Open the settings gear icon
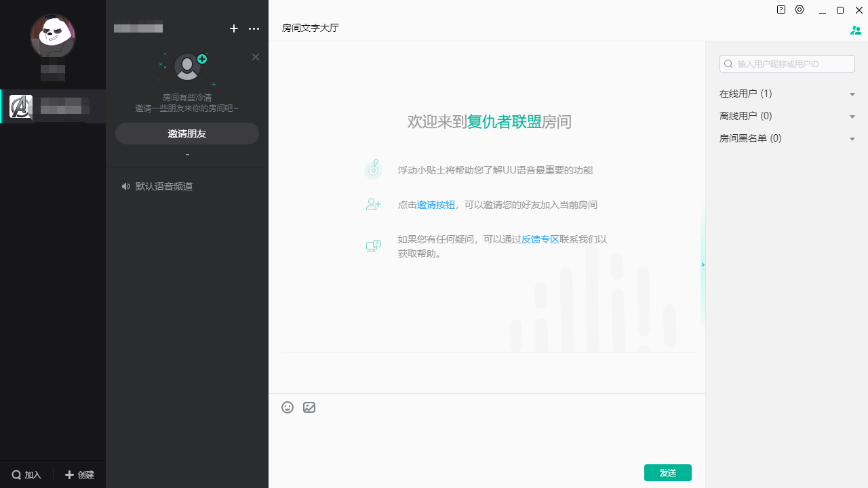868x488 pixels. (x=800, y=10)
